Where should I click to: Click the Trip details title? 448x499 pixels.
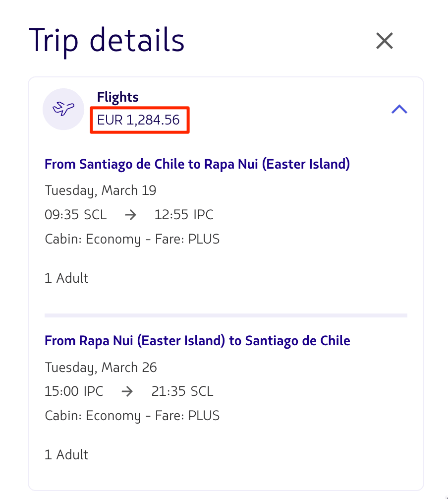point(107,41)
